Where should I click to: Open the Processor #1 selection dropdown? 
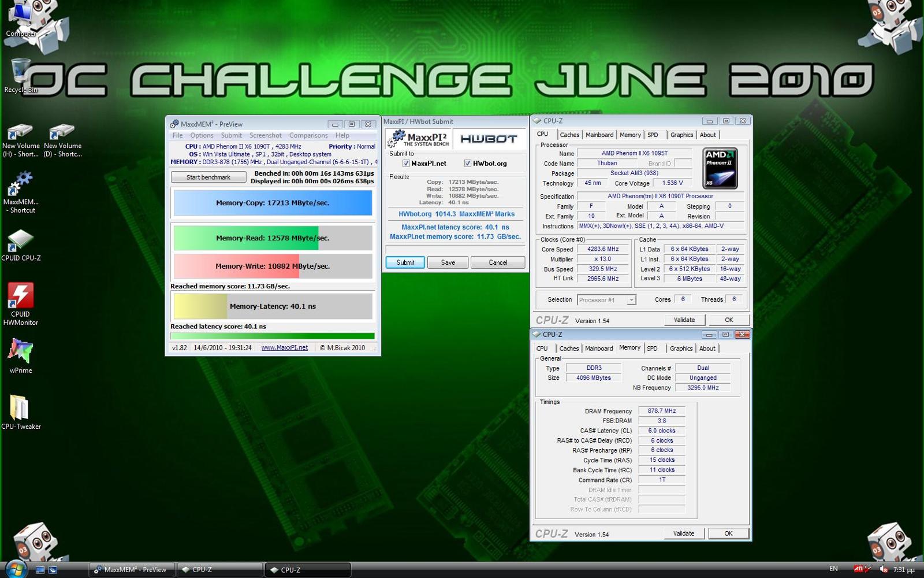[606, 299]
